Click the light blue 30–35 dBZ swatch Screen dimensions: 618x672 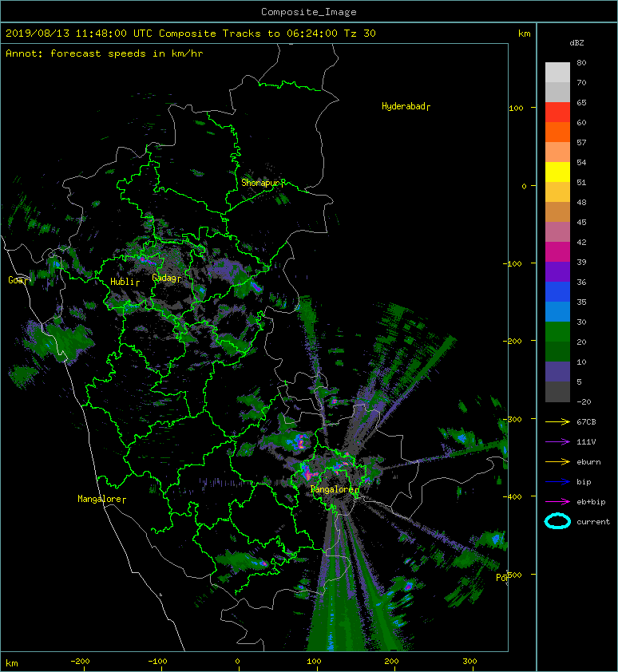pyautogui.click(x=557, y=311)
